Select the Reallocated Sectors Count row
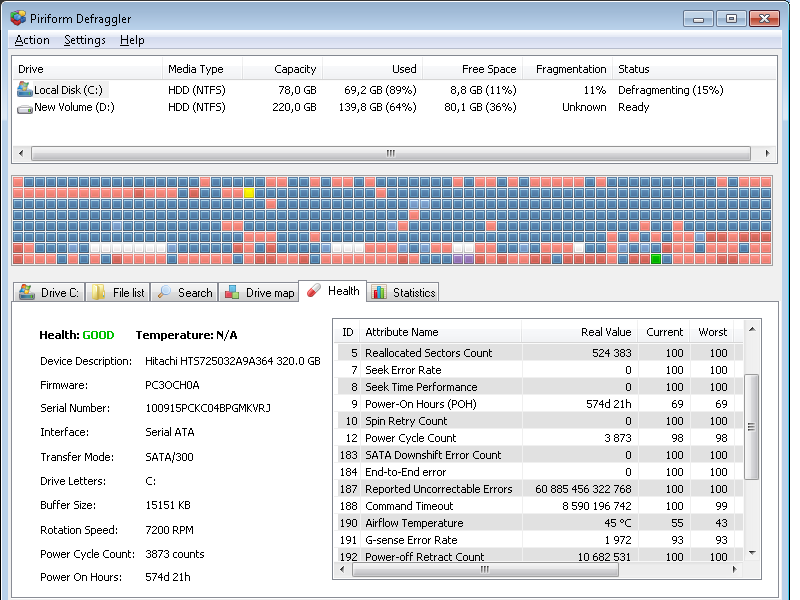 [x=539, y=353]
